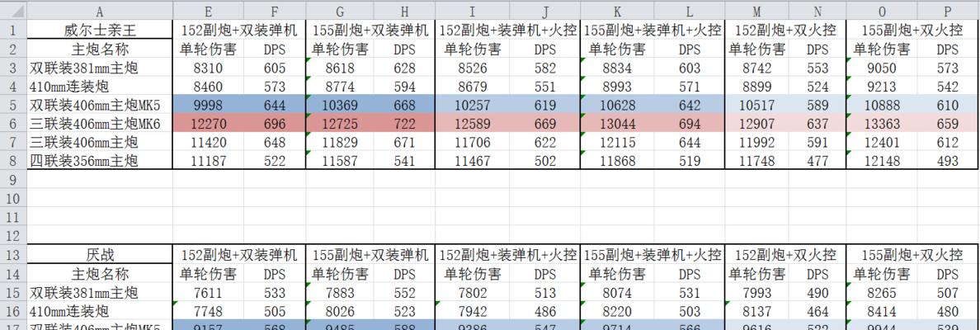The height and width of the screenshot is (330, 980).
Task: Select the column K header
Action: coord(617,11)
